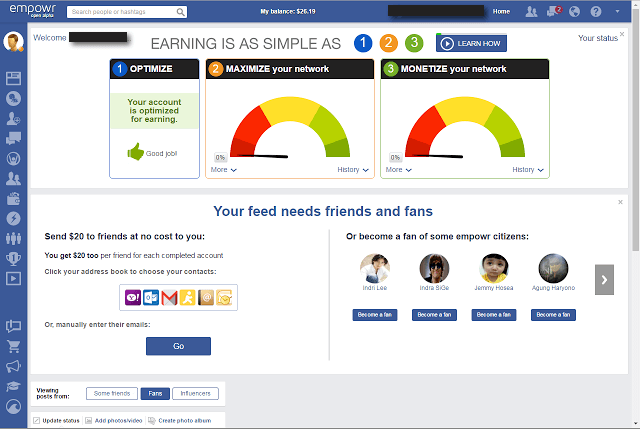This screenshot has width=640, height=429.
Task: Choose Create photo album option
Action: coord(180,420)
